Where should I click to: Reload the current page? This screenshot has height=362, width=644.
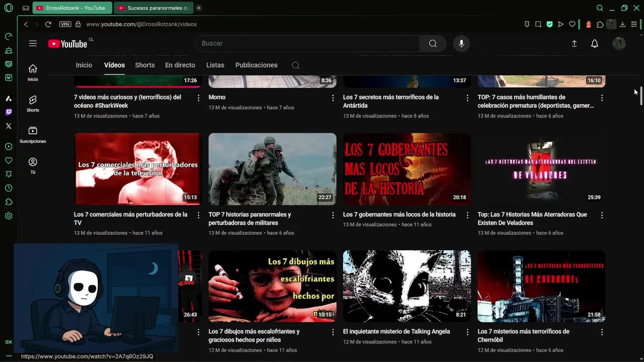48,24
